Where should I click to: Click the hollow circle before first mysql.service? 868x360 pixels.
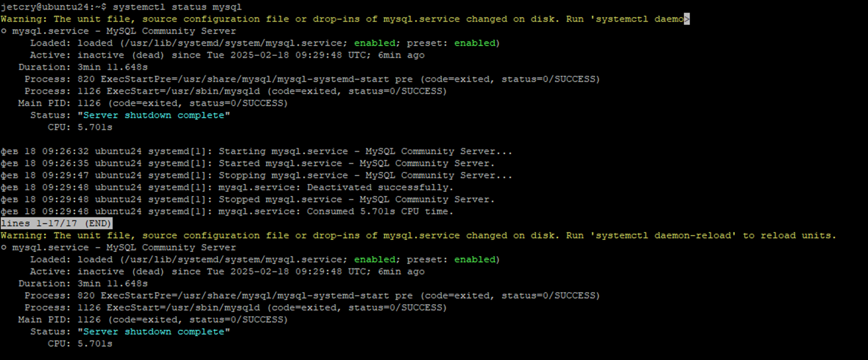click(3, 31)
